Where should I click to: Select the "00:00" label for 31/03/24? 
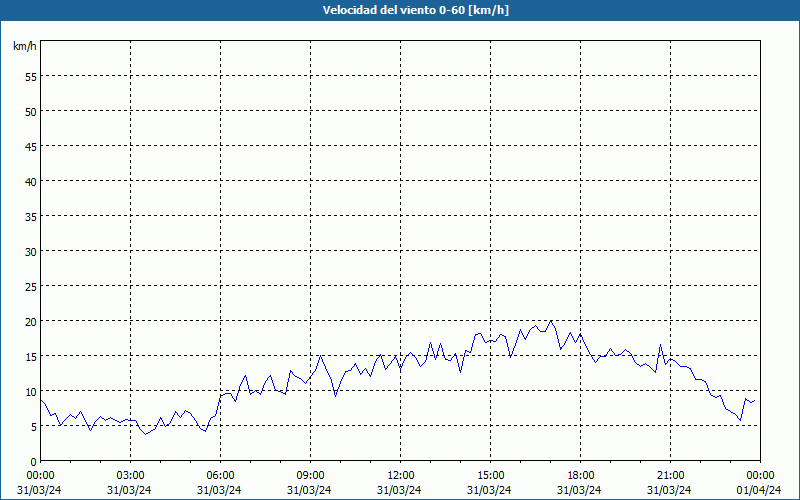(40, 476)
